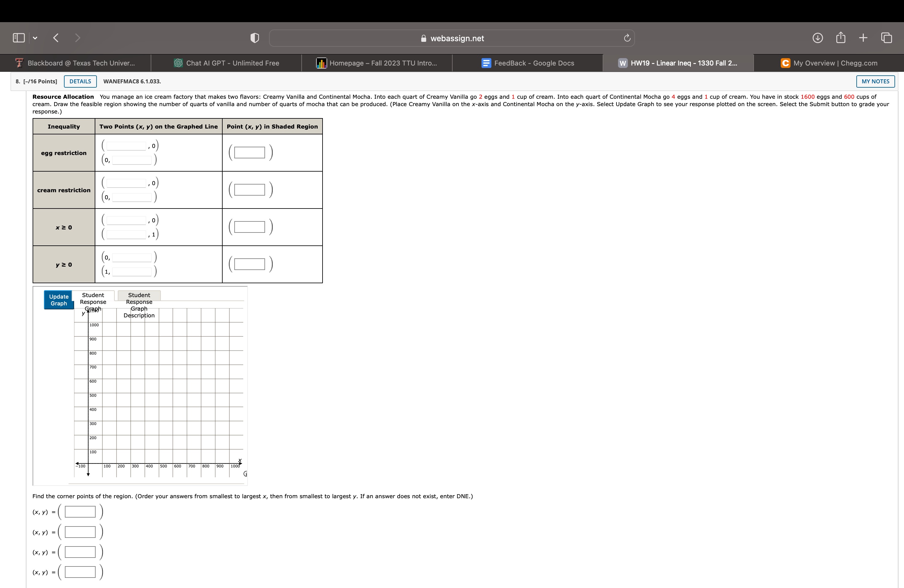Click egg restriction shaded region point field

[x=250, y=153]
